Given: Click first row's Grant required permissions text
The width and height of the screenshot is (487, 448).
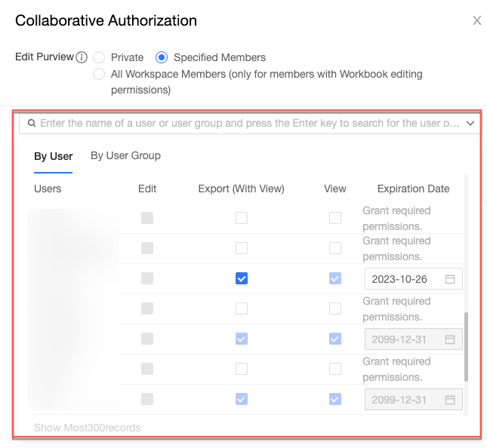Looking at the screenshot, I should pyautogui.click(x=396, y=219).
